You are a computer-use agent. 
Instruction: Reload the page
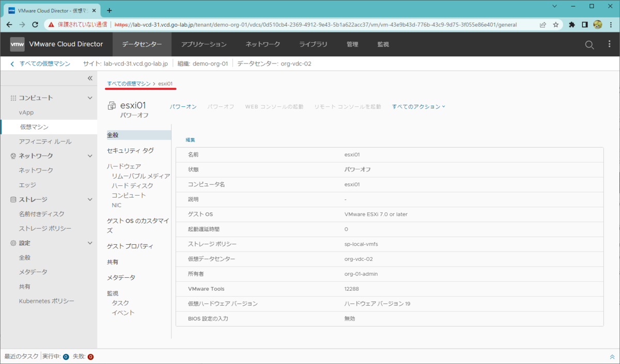pos(35,24)
